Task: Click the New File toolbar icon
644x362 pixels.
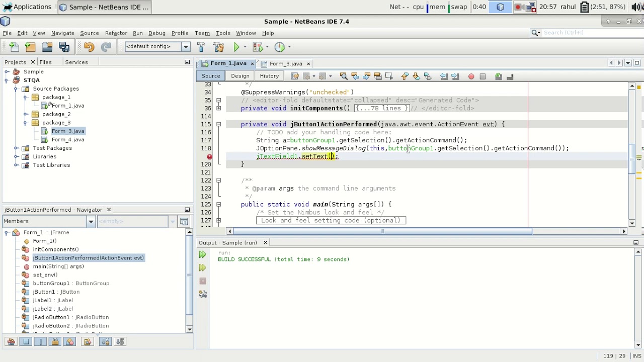Action: pos(14,47)
